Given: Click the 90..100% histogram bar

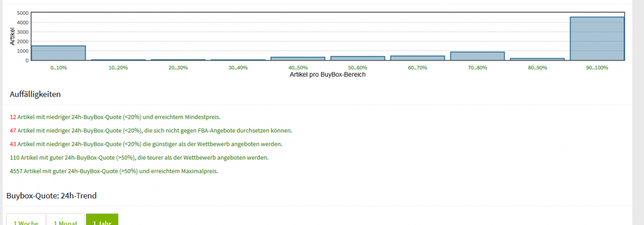Looking at the screenshot, I should (x=597, y=39).
